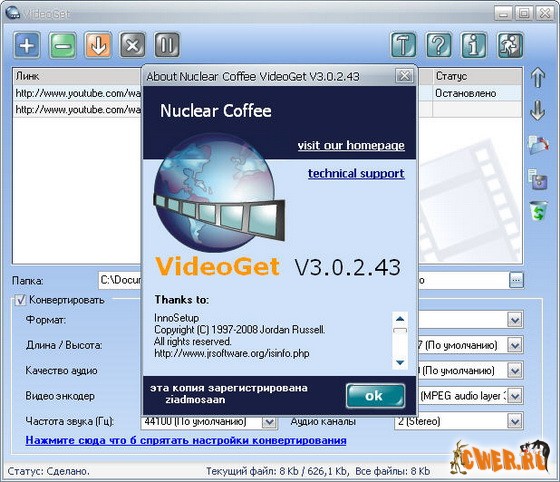The image size is (560, 482).
Task: Pause downloads with the pause icon
Action: coord(167,45)
